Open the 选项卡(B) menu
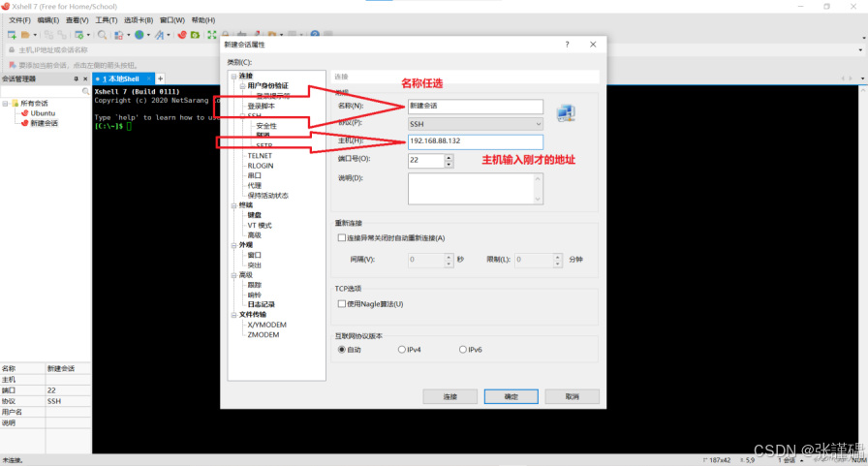The image size is (868, 466). pyautogui.click(x=139, y=20)
